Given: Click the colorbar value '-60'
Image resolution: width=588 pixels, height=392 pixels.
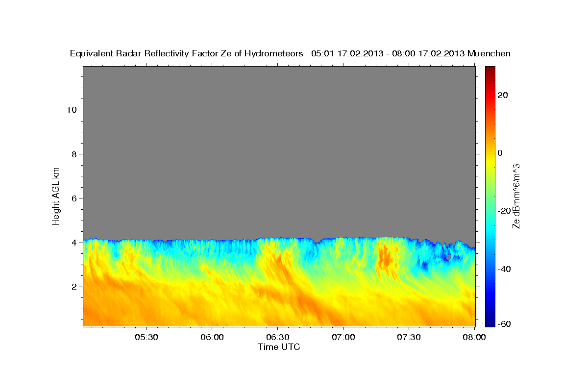Looking at the screenshot, I should [504, 324].
